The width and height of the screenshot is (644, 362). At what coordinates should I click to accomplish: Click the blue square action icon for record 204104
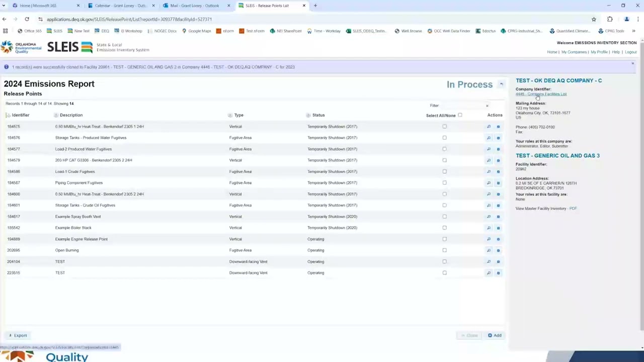(498, 261)
